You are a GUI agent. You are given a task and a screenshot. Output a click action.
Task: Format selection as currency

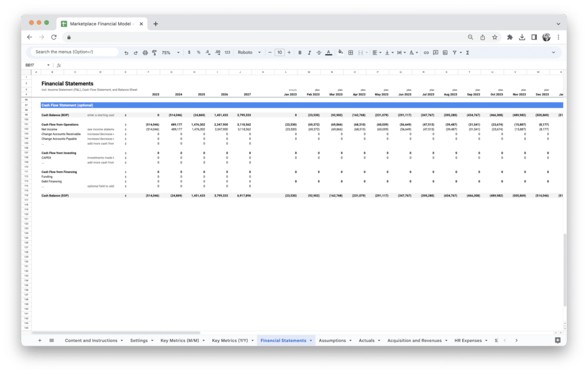pyautogui.click(x=189, y=52)
